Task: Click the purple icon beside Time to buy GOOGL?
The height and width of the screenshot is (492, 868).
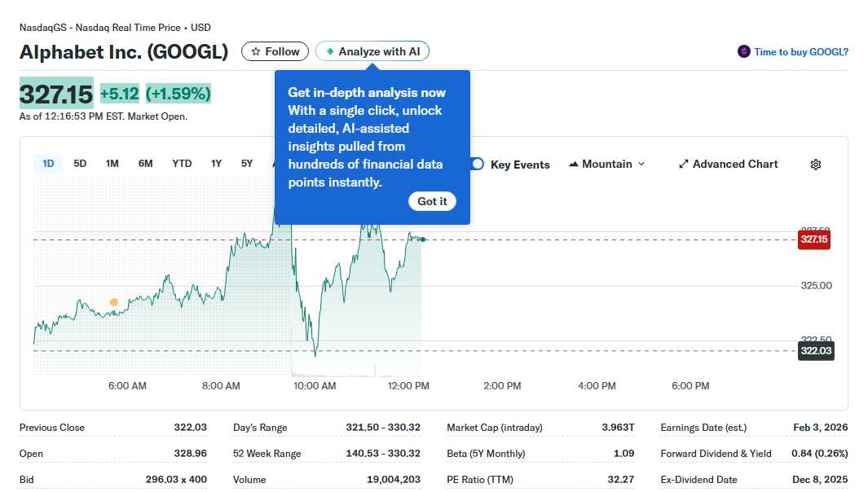Action: point(742,51)
